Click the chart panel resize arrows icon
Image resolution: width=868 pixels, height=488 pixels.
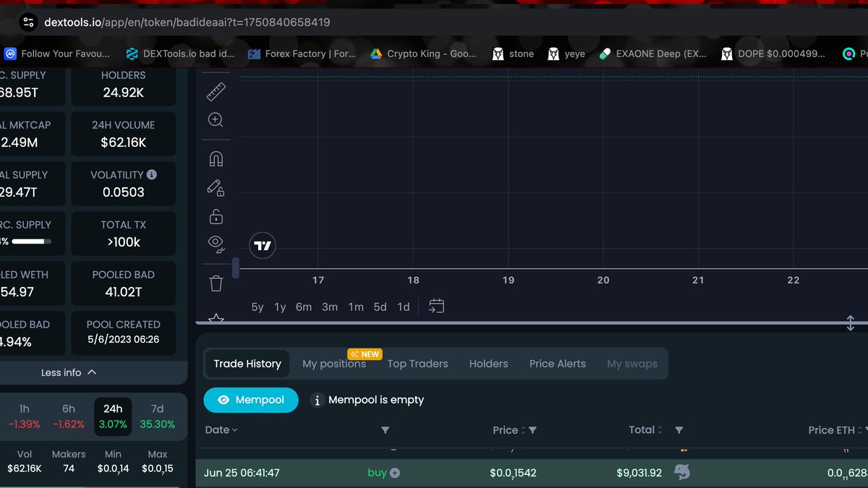tap(851, 323)
